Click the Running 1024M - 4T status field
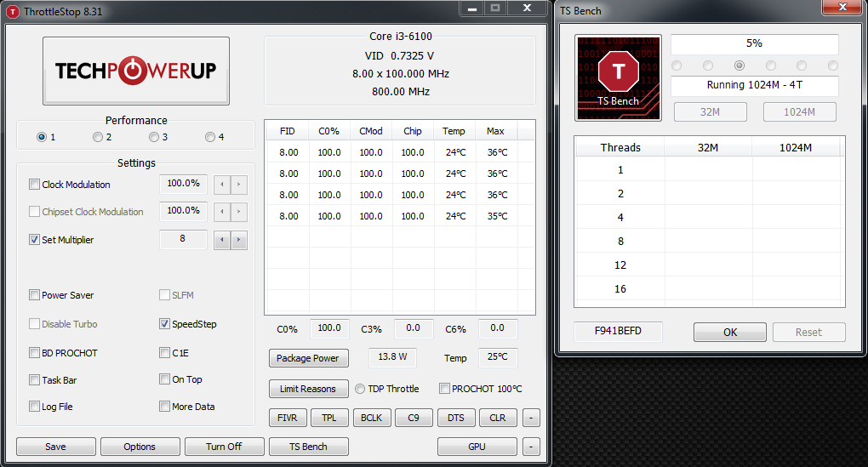This screenshot has height=467, width=868. point(755,85)
